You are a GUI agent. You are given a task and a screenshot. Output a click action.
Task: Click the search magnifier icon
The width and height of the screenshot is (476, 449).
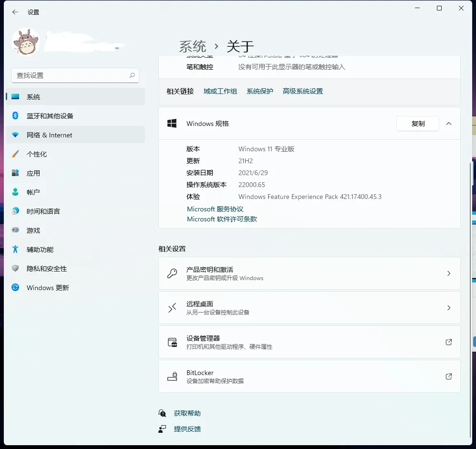132,75
